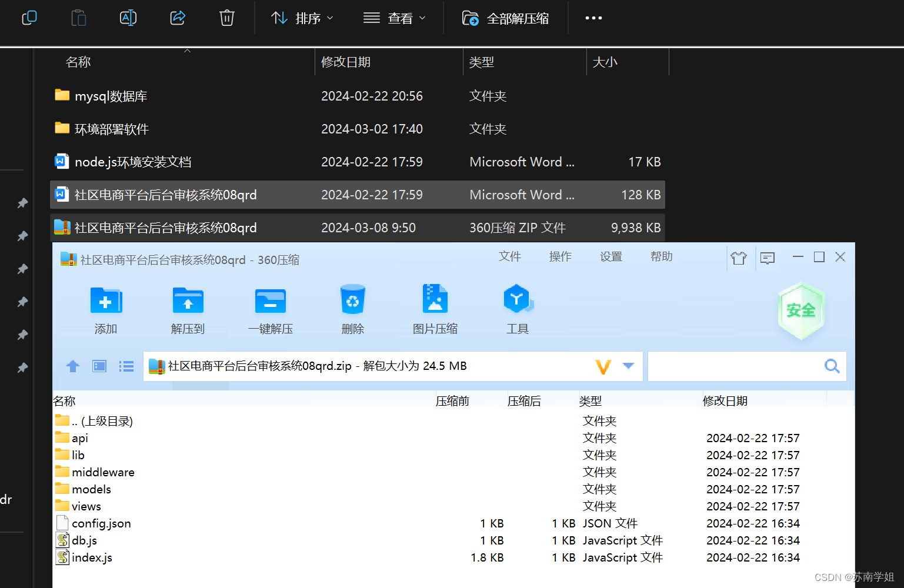The height and width of the screenshot is (588, 904).
Task: Click the search magnifier in 360压缩
Action: [832, 366]
